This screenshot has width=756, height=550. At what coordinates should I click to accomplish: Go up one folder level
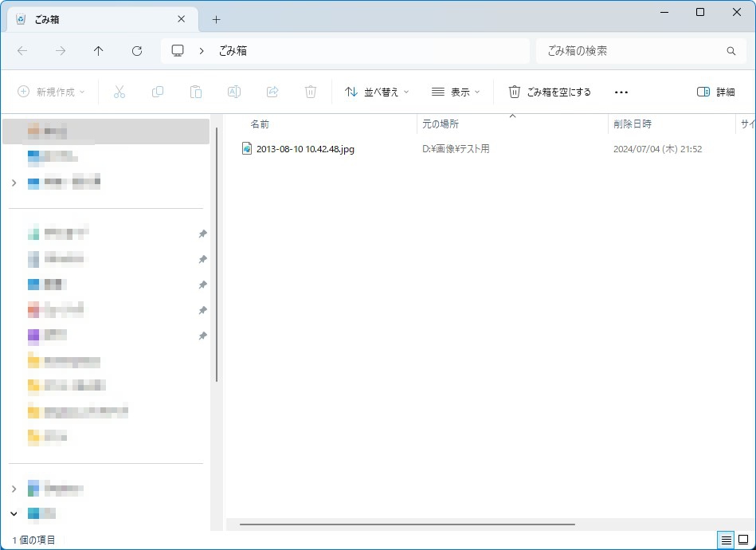point(99,51)
